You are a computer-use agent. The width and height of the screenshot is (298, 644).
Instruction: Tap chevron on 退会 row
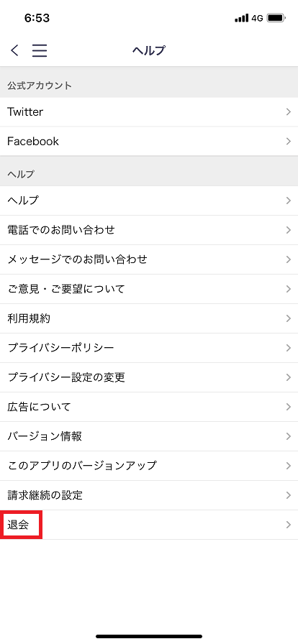pyautogui.click(x=288, y=525)
